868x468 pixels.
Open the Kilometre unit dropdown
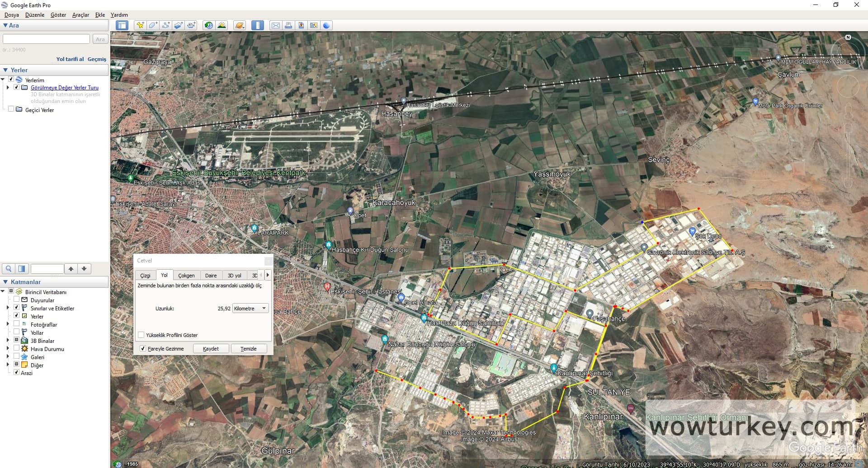coord(250,309)
